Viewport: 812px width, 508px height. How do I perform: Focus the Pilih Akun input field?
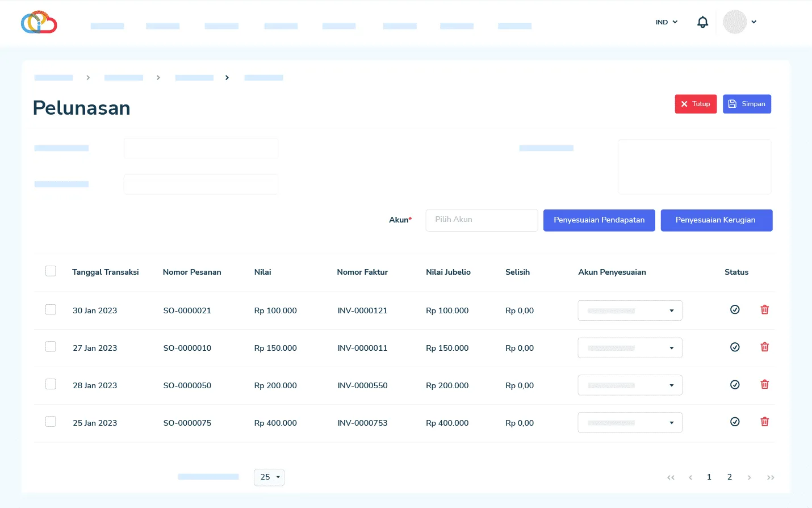482,220
